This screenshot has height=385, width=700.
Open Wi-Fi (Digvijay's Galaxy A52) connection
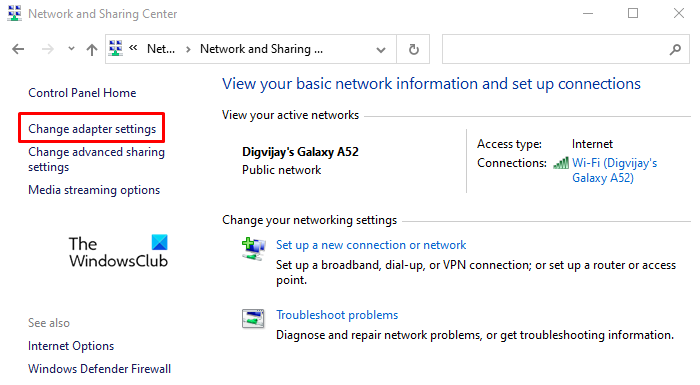coord(615,170)
